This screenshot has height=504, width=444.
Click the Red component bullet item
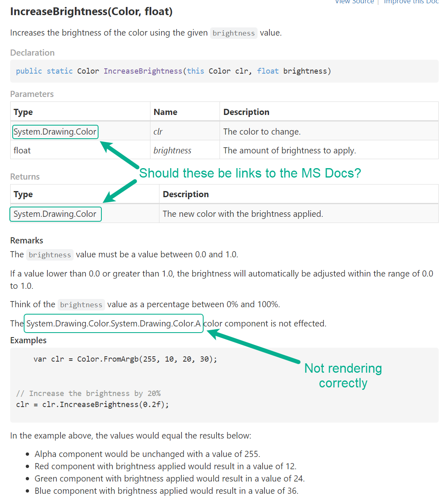(166, 466)
